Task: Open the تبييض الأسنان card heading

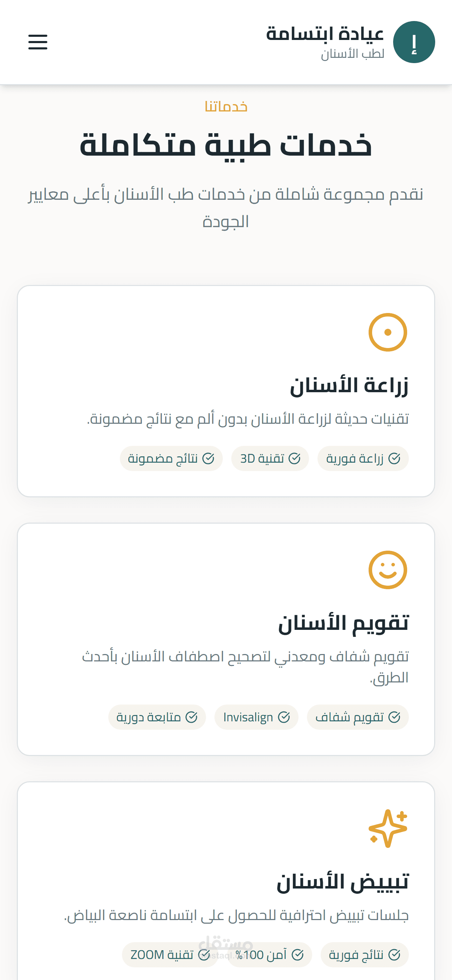Action: click(342, 882)
